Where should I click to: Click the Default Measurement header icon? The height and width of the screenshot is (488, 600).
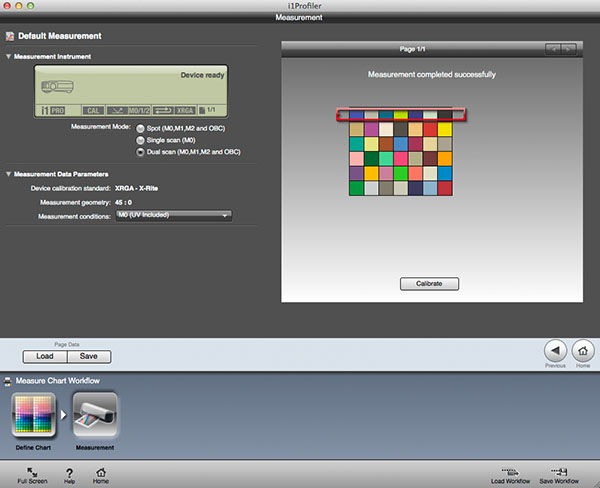(10, 36)
